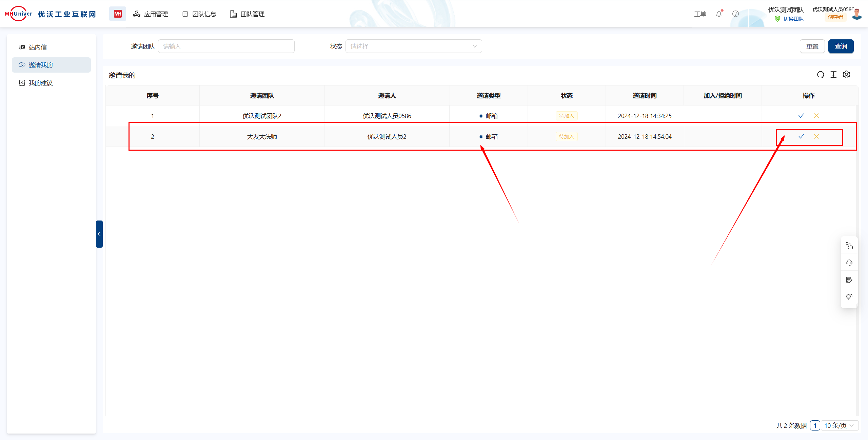The height and width of the screenshot is (440, 868).
Task: Reject invitation from 优沃测试团队2
Action: tap(816, 116)
